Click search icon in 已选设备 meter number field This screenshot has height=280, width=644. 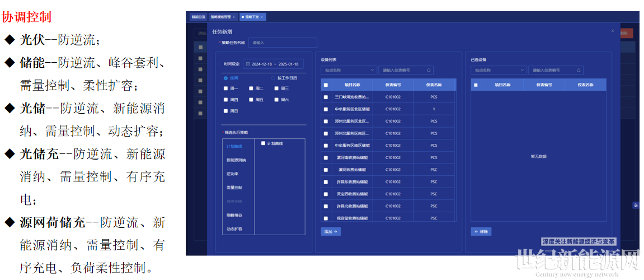pos(579,71)
